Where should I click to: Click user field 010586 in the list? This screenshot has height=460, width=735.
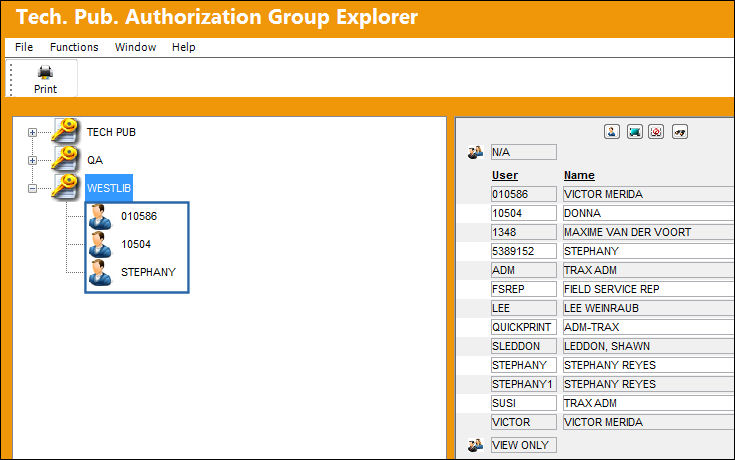[x=524, y=194]
